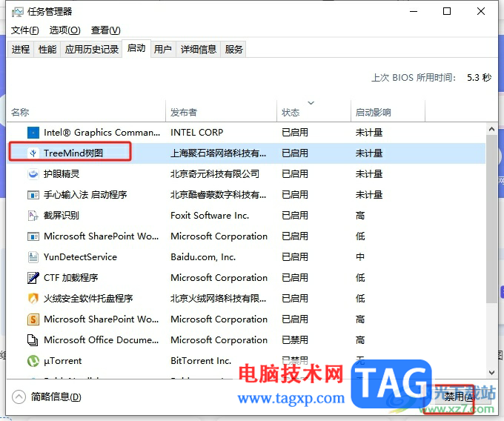Open the 文件(F) menu
The height and width of the screenshot is (421, 504).
(25, 30)
